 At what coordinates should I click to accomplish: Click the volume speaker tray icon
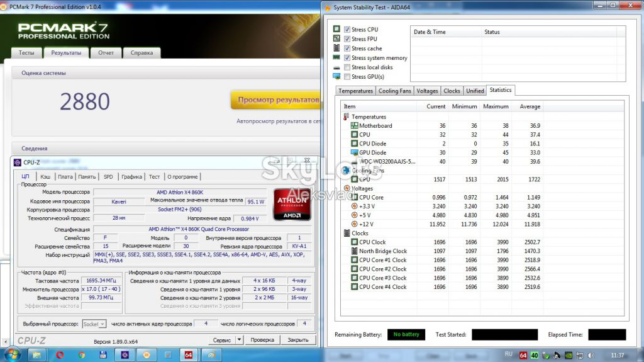coord(591,356)
